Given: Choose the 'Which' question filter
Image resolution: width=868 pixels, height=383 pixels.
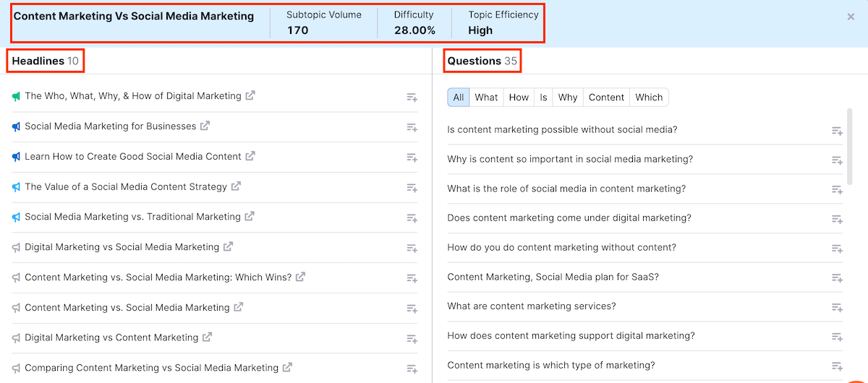Looking at the screenshot, I should pos(649,98).
